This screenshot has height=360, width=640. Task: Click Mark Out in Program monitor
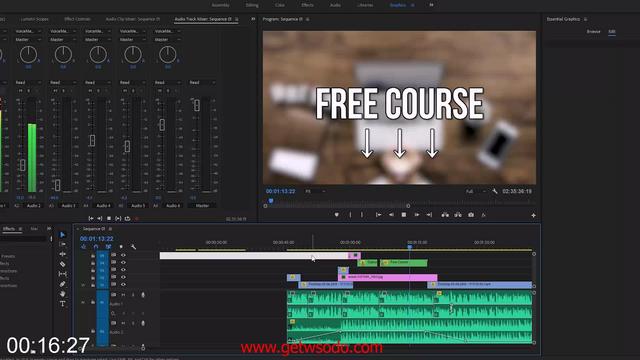(362, 215)
